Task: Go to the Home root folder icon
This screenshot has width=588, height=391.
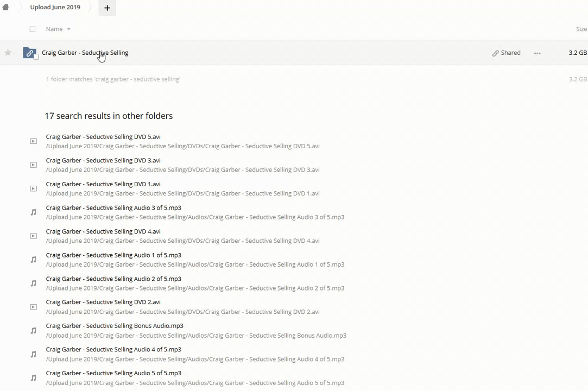Action: coord(5,8)
